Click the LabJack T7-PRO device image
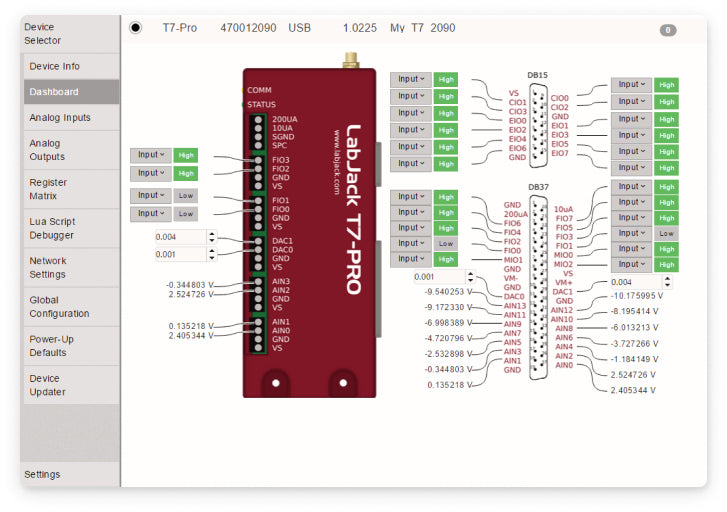 310,230
